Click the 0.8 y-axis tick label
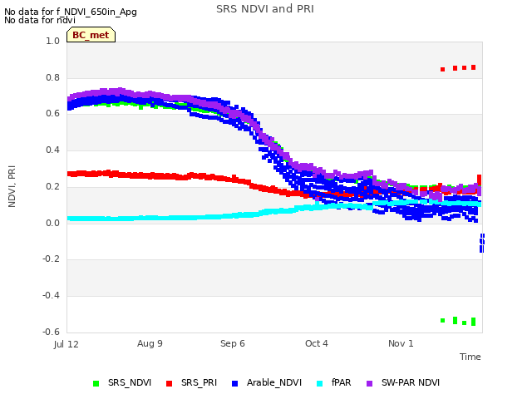This screenshot has height=399, width=532. click(52, 77)
